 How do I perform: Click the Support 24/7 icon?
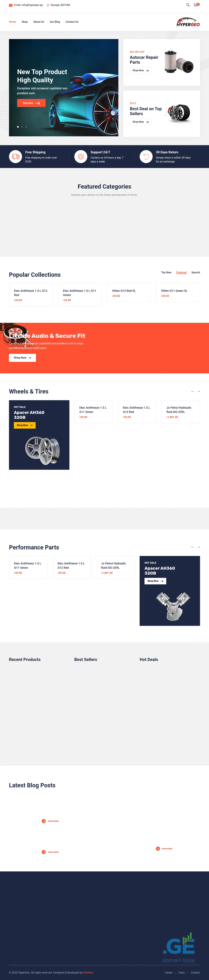80,156
